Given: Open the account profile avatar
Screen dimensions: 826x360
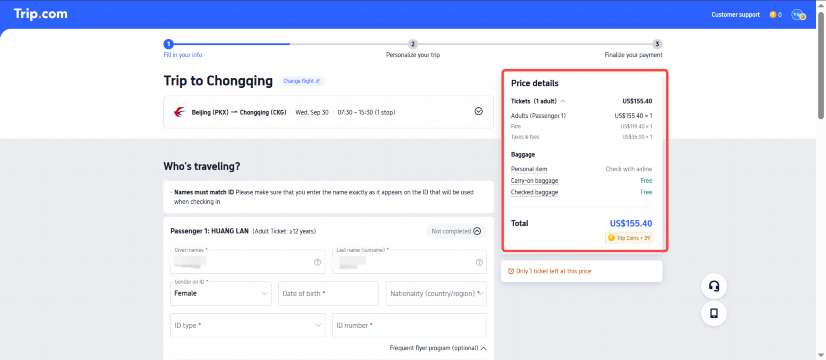Looking at the screenshot, I should point(799,15).
